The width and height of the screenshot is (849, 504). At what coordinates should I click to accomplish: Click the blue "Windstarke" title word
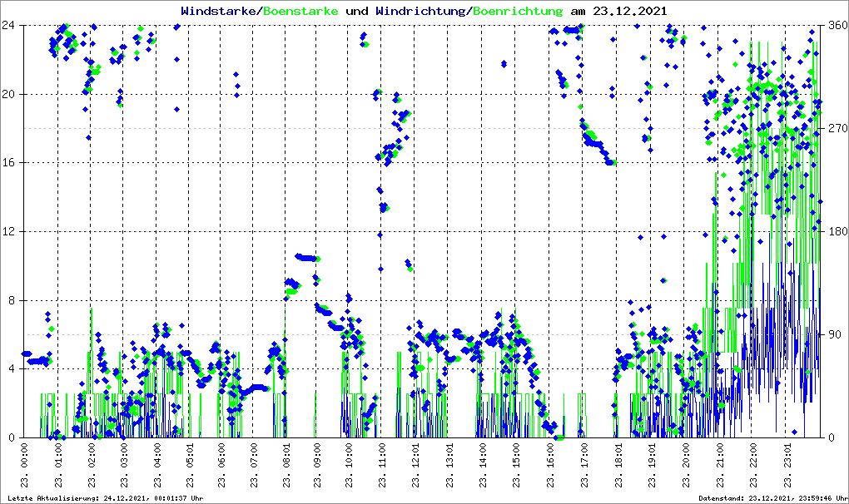click(x=220, y=12)
